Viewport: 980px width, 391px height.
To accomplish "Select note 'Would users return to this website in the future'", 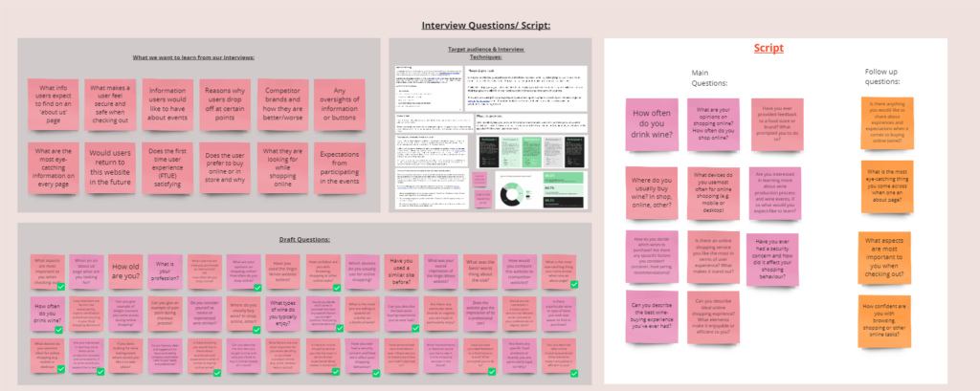I will [x=111, y=168].
